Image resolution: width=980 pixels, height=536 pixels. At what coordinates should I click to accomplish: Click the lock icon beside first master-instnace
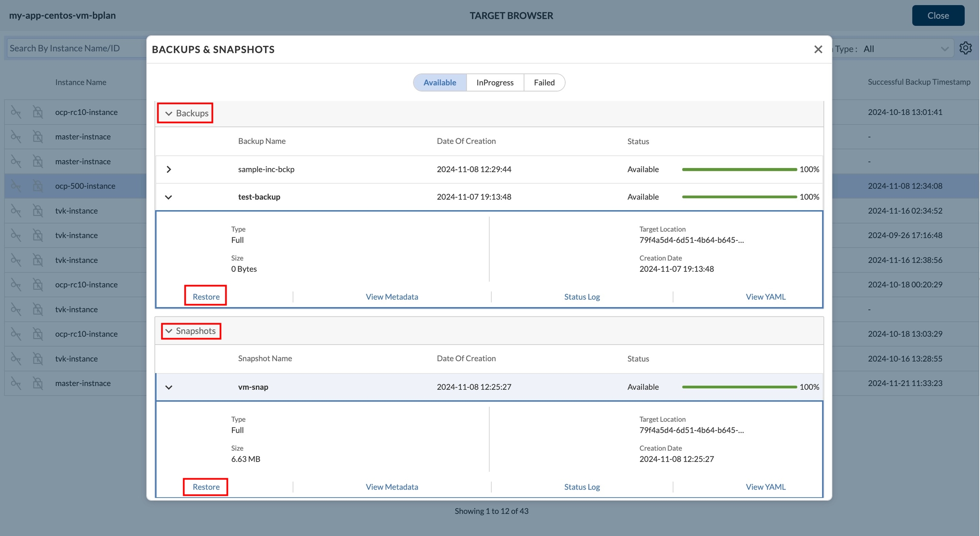click(x=38, y=137)
